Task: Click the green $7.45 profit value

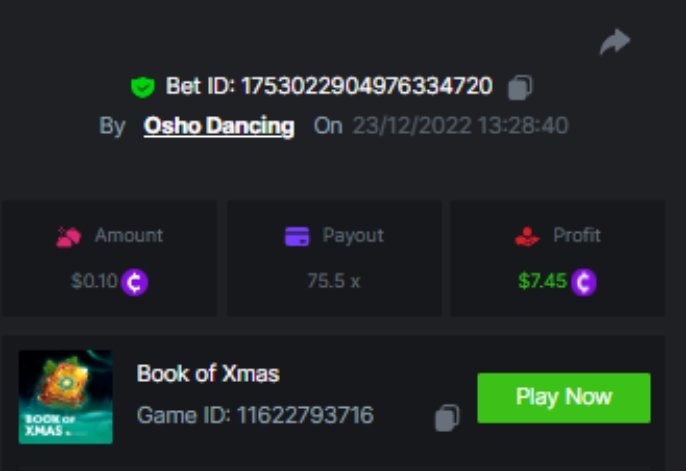Action: click(x=543, y=282)
